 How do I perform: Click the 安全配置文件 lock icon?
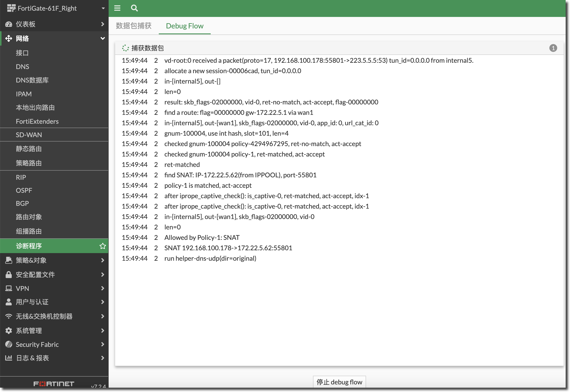[x=9, y=275]
